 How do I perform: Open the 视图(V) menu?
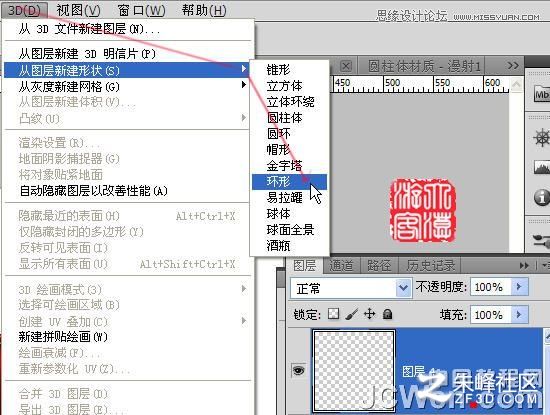[78, 11]
